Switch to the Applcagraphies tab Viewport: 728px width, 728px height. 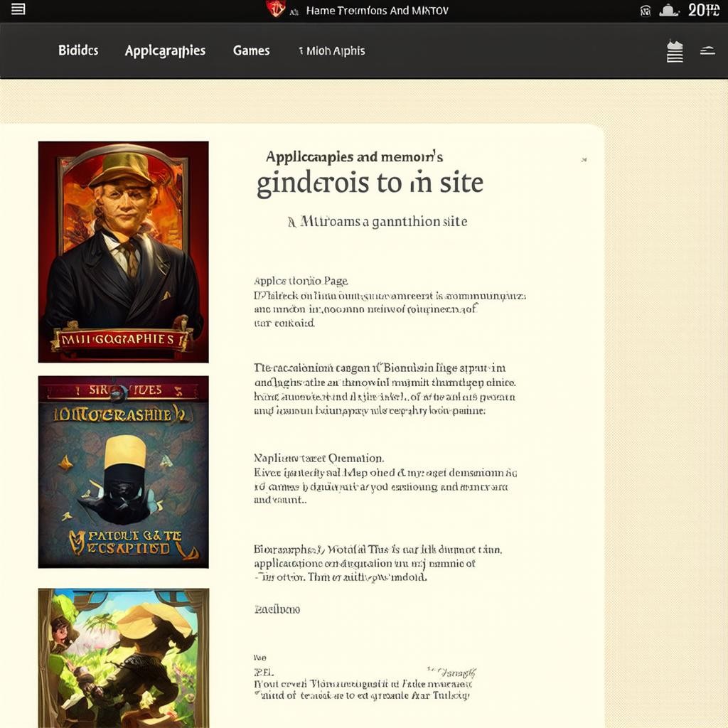165,50
